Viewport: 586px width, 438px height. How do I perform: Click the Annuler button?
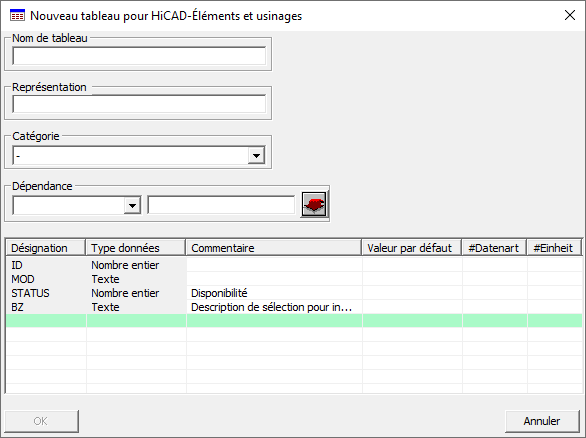point(542,421)
